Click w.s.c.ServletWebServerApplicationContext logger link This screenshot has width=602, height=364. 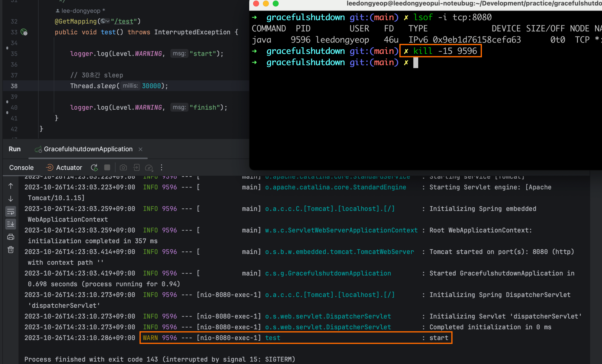coord(341,230)
